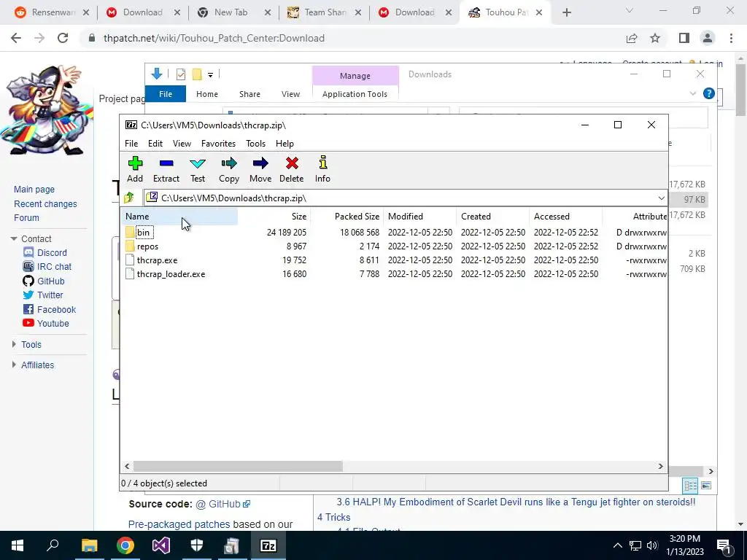Open the Favorites menu
Image resolution: width=747 pixels, height=560 pixels.
pos(218,144)
